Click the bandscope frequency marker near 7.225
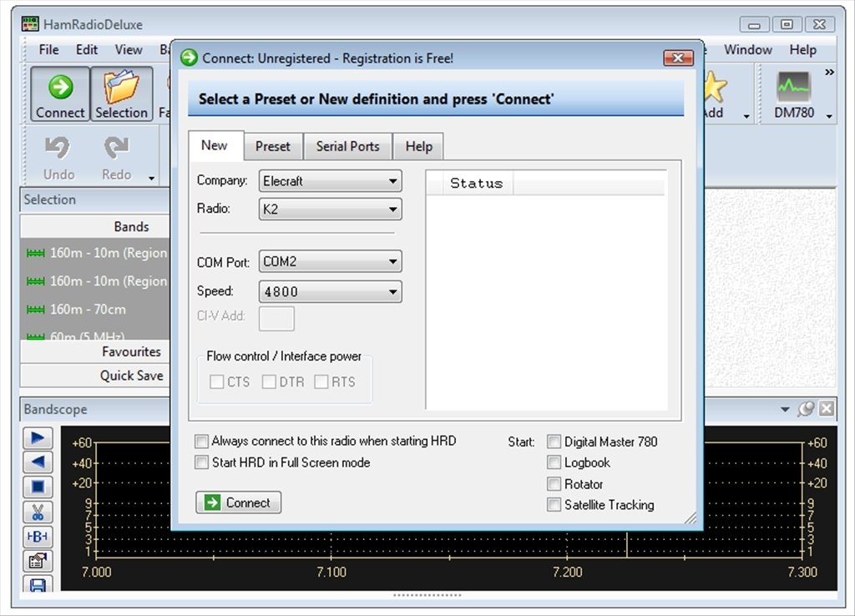855x616 pixels. pos(626,544)
